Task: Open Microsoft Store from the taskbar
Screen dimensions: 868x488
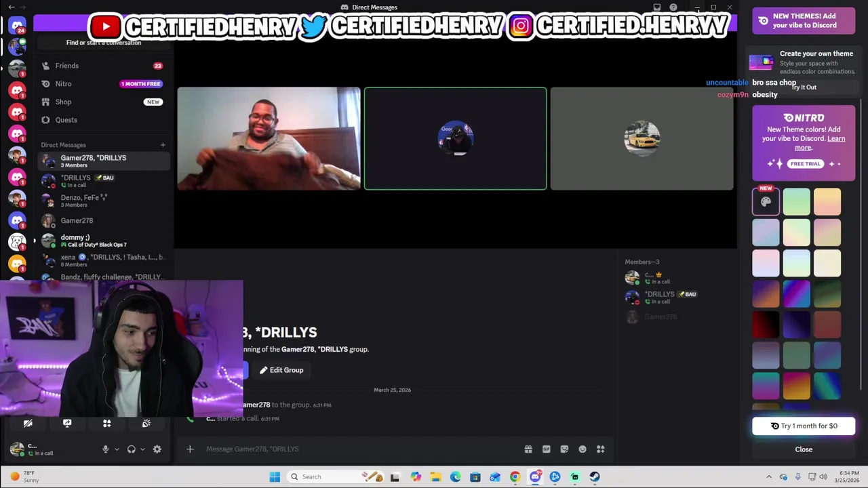Action: coord(475,476)
